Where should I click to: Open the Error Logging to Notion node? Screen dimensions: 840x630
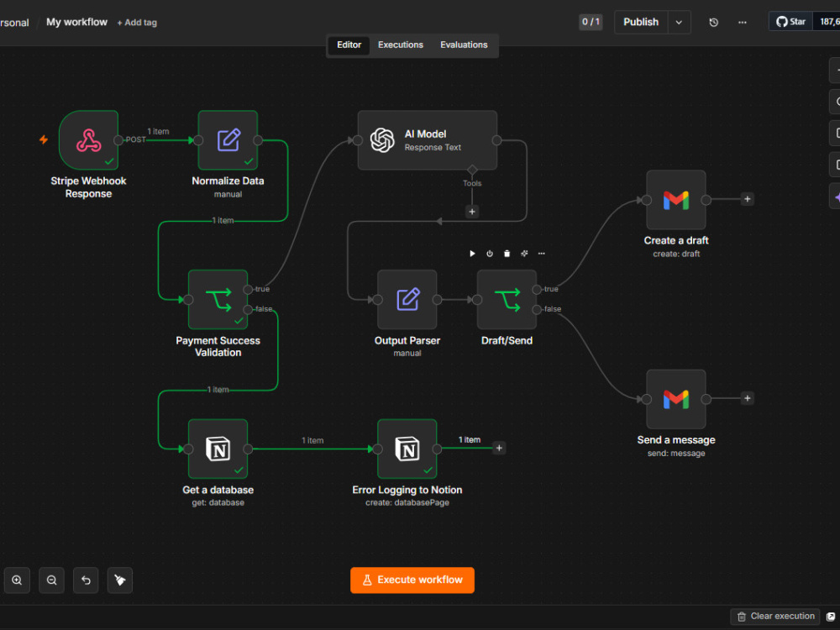407,449
